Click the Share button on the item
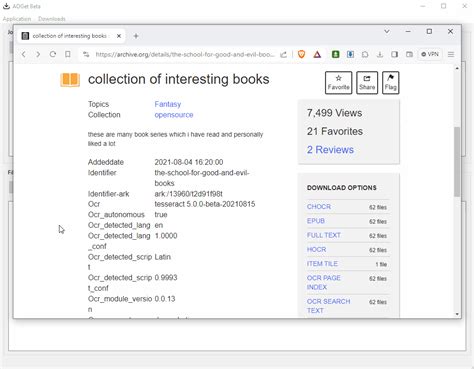The height and width of the screenshot is (369, 474). point(367,83)
